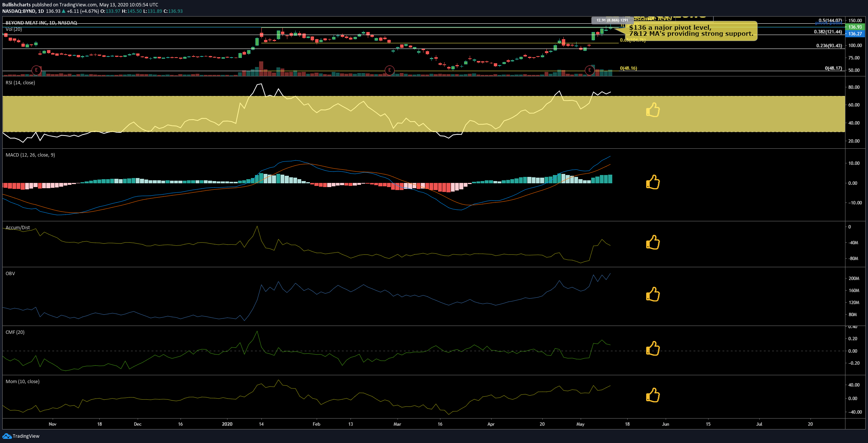Click the Dec date on time axis

[138, 424]
